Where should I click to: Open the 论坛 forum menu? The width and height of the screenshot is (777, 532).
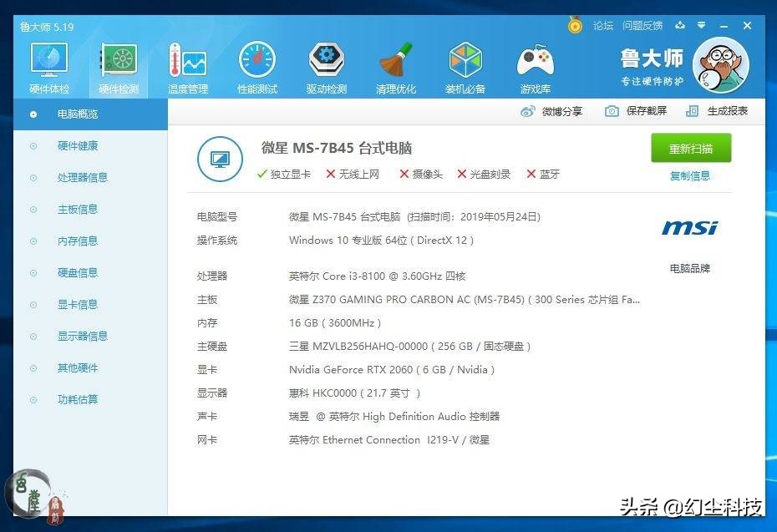click(603, 25)
